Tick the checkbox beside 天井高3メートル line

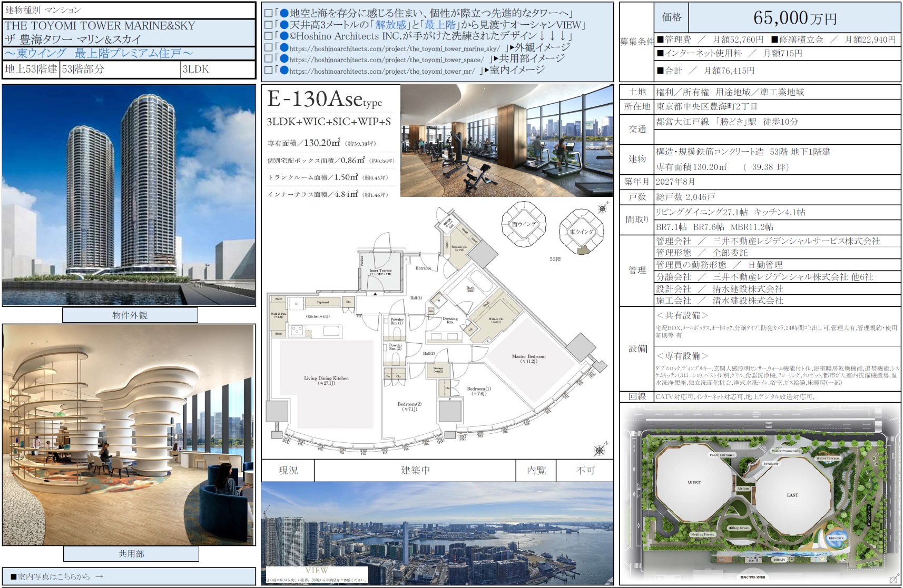pyautogui.click(x=268, y=25)
